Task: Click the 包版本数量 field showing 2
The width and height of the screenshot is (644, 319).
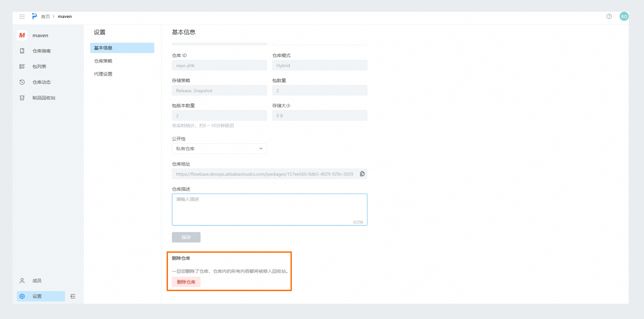Action: pyautogui.click(x=219, y=116)
